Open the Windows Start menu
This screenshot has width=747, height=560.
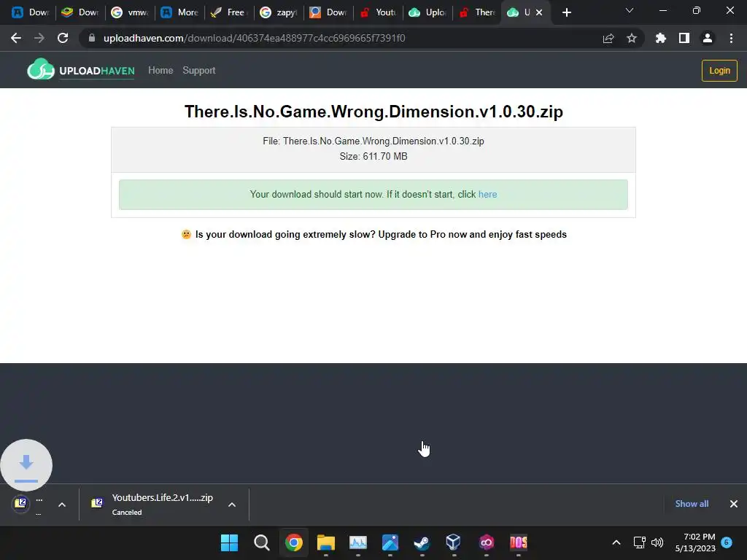[x=229, y=542]
